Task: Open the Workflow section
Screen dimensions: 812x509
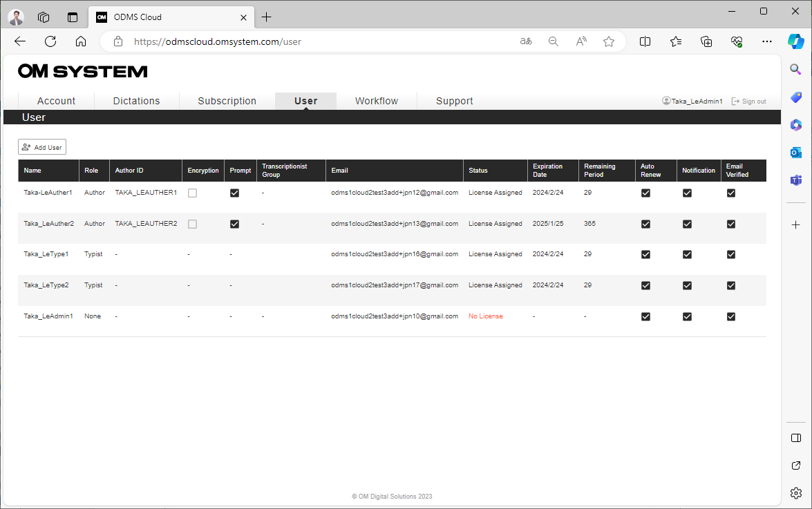Action: [377, 101]
